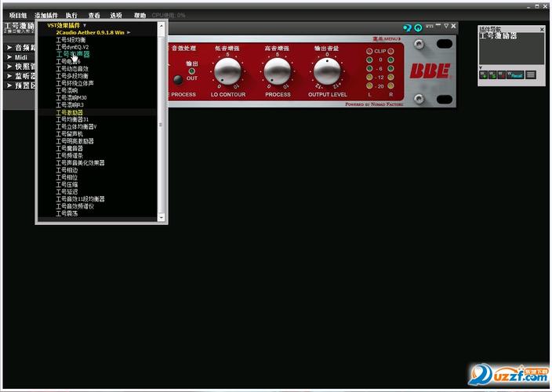
Task: Click plugin list scrollbar down arrow
Action: 161,217
